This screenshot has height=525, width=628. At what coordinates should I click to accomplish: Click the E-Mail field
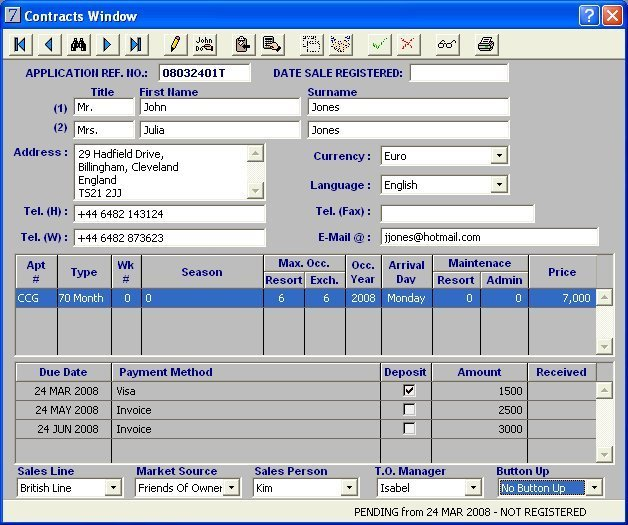coord(490,237)
